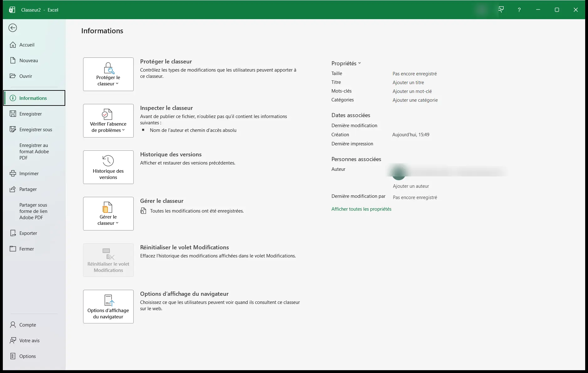Click Nom de l'auteur et chemin d'accès absolu
Screen dimensions: 588x373
193,130
